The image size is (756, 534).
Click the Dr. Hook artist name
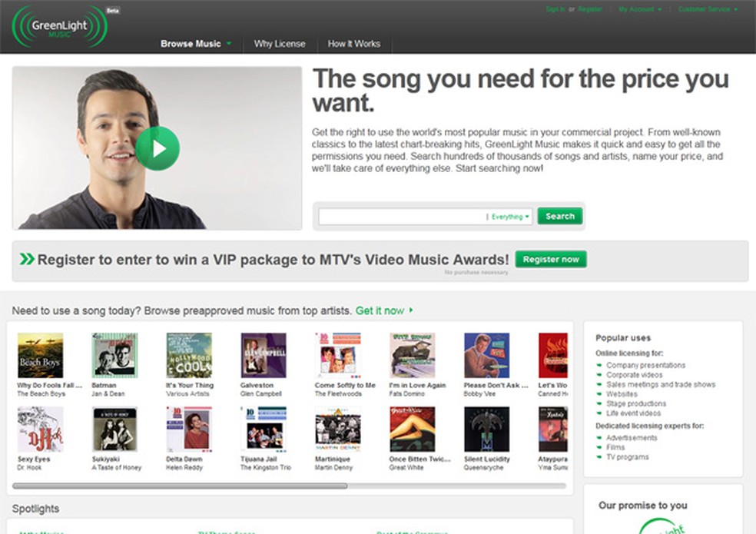pyautogui.click(x=29, y=467)
